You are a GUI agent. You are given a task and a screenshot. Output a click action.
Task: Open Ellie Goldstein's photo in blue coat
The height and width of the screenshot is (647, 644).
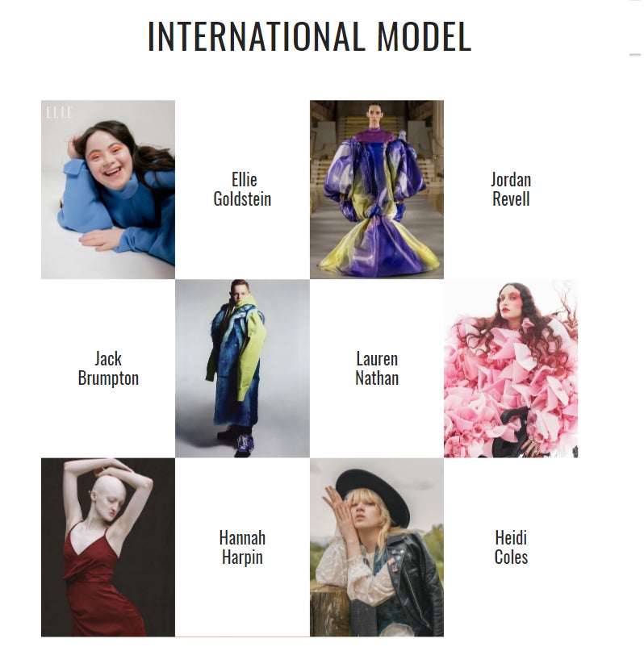(x=108, y=190)
